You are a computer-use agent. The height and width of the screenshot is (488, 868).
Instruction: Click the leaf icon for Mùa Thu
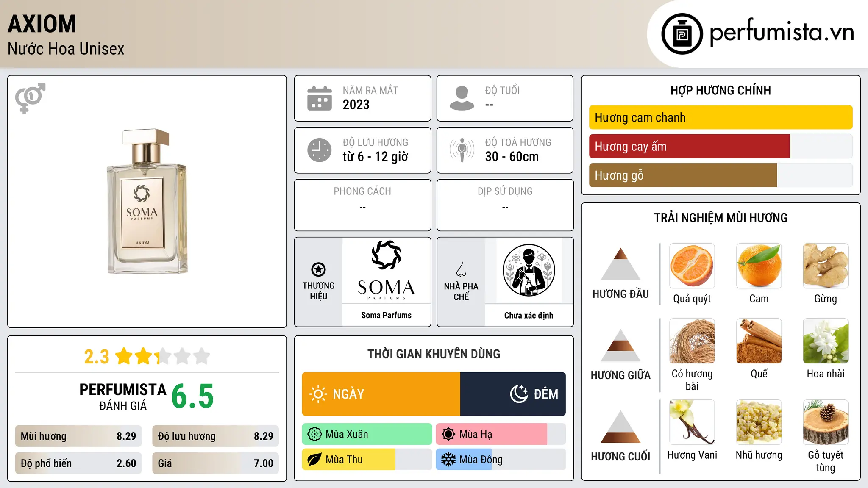tap(314, 460)
